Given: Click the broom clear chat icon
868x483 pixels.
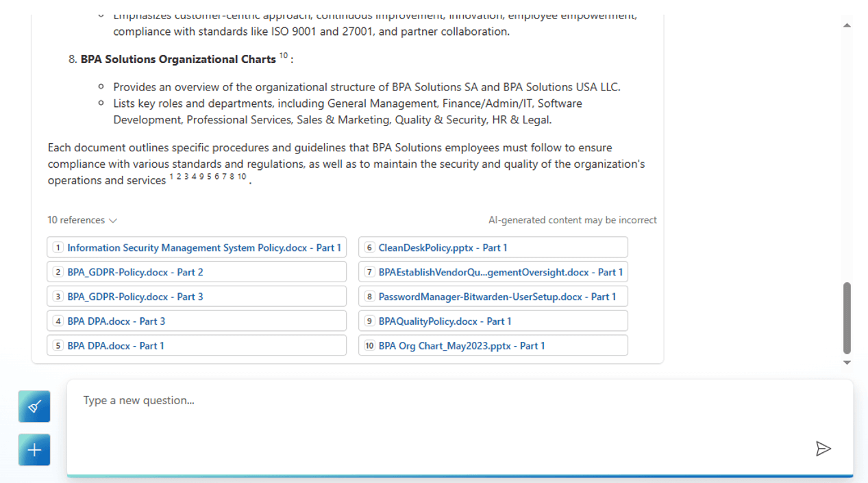Looking at the screenshot, I should (x=34, y=406).
